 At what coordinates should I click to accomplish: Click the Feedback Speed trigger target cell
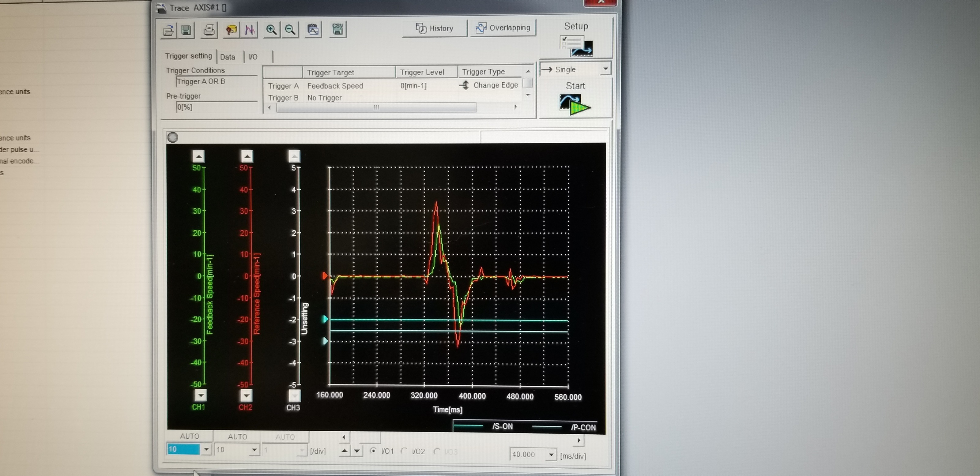coord(335,86)
